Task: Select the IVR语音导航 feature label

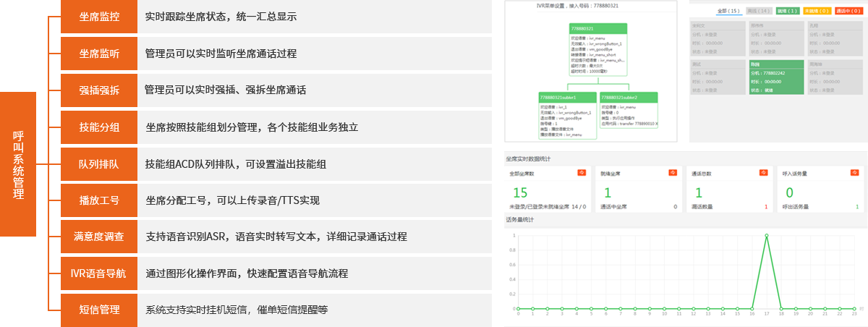Action: (99, 273)
